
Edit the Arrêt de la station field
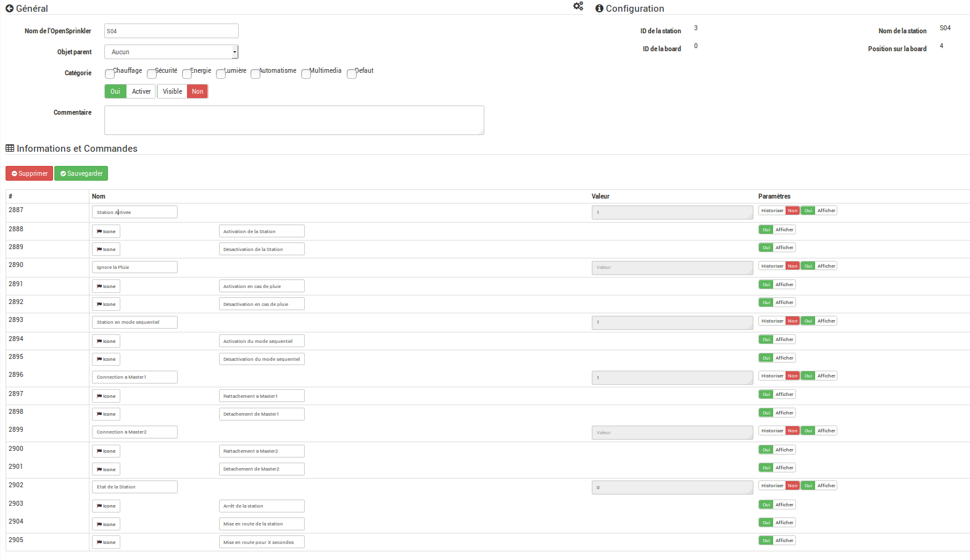click(262, 506)
